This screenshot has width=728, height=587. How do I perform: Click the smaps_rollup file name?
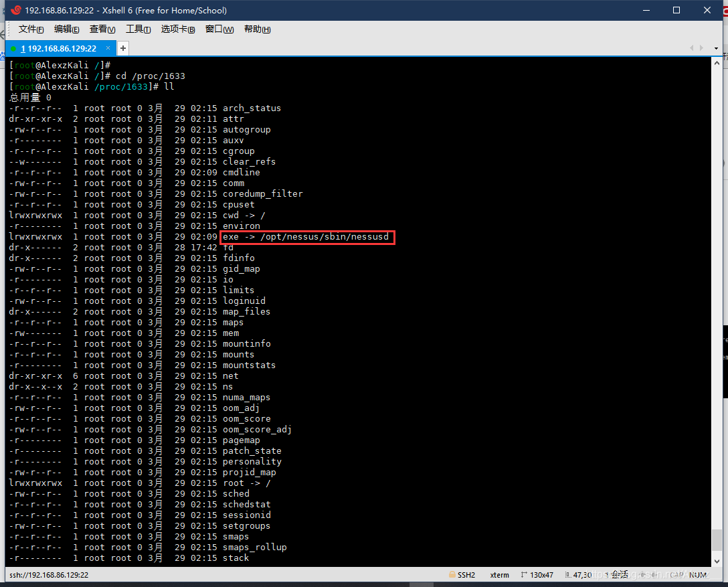pos(255,547)
